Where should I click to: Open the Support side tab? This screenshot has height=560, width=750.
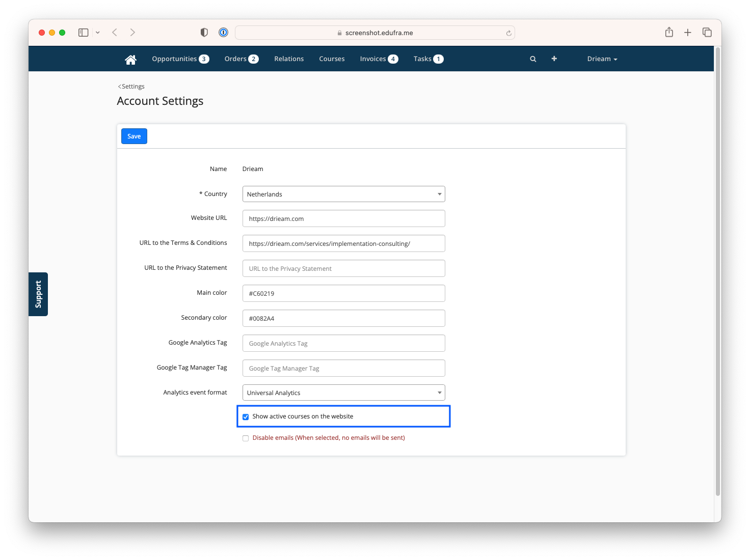point(38,294)
